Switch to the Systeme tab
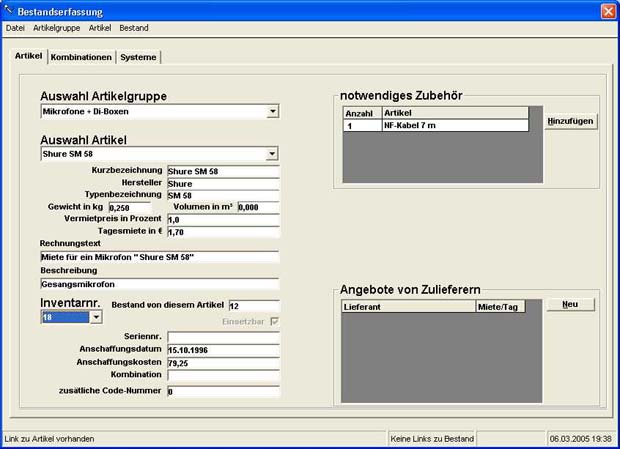The image size is (620, 449). pos(138,57)
